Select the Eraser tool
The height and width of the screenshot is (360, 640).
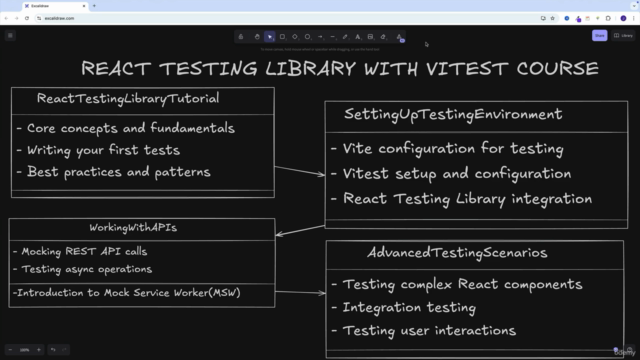[x=383, y=37]
